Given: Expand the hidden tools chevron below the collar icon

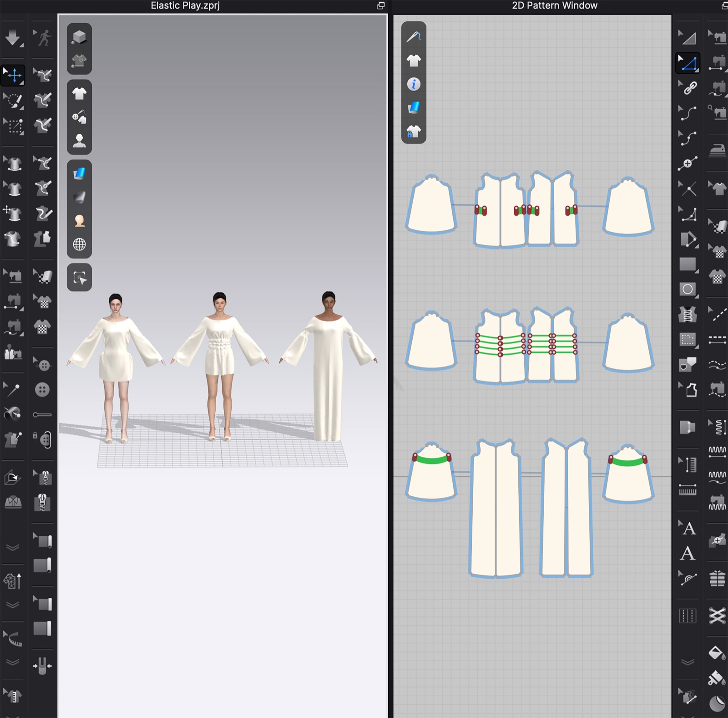Looking at the screenshot, I should coord(13,547).
